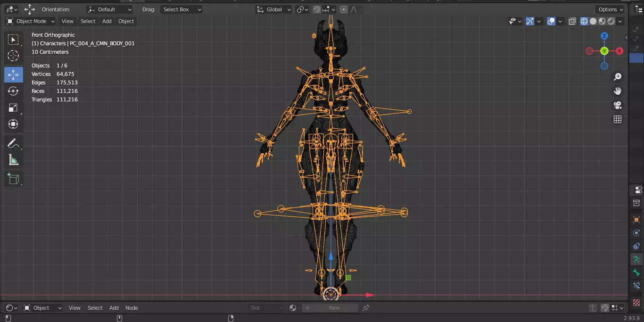The image size is (644, 322).
Task: Open the viewport editor type selector
Action: point(11,9)
